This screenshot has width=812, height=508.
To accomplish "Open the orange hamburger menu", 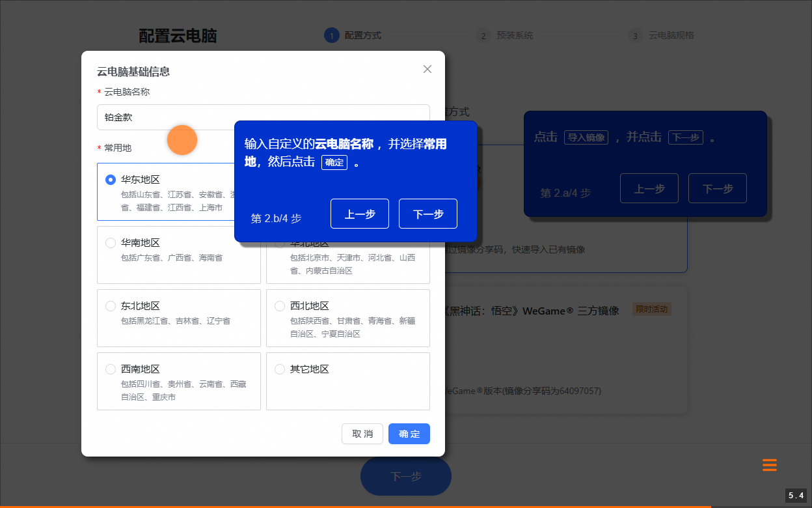I will click(x=769, y=465).
